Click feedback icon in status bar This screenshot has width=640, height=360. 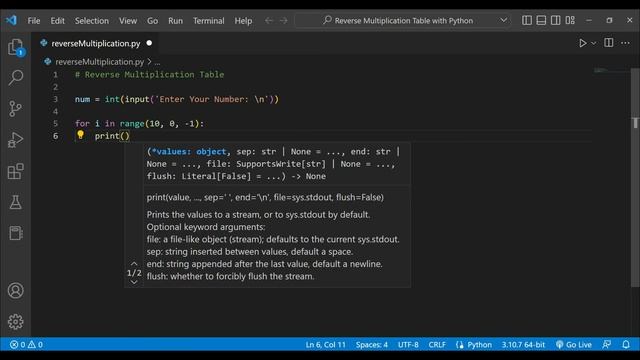click(607, 344)
